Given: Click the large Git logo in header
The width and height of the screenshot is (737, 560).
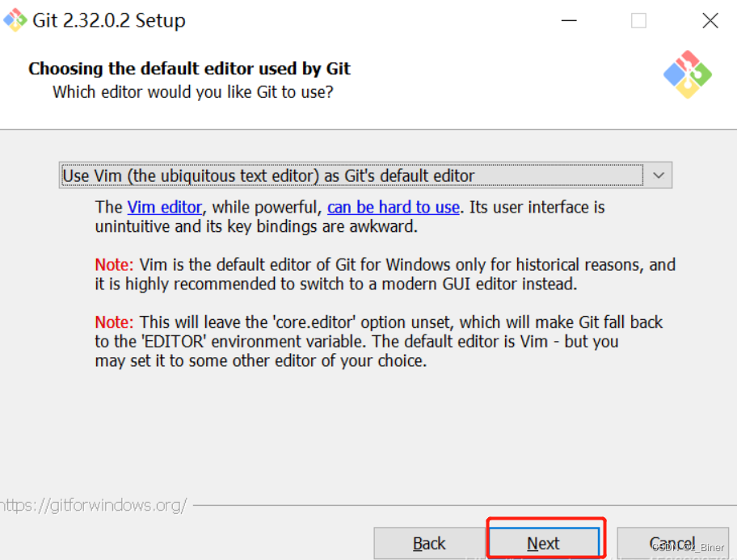Looking at the screenshot, I should (x=688, y=74).
